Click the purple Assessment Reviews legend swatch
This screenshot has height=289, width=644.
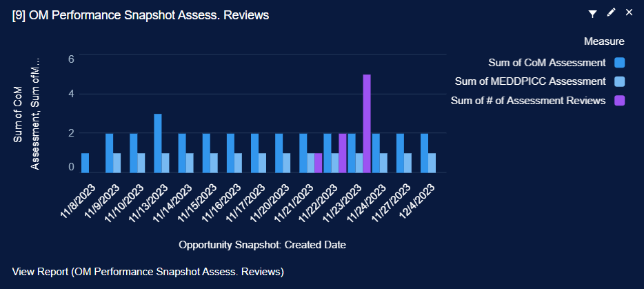(619, 101)
